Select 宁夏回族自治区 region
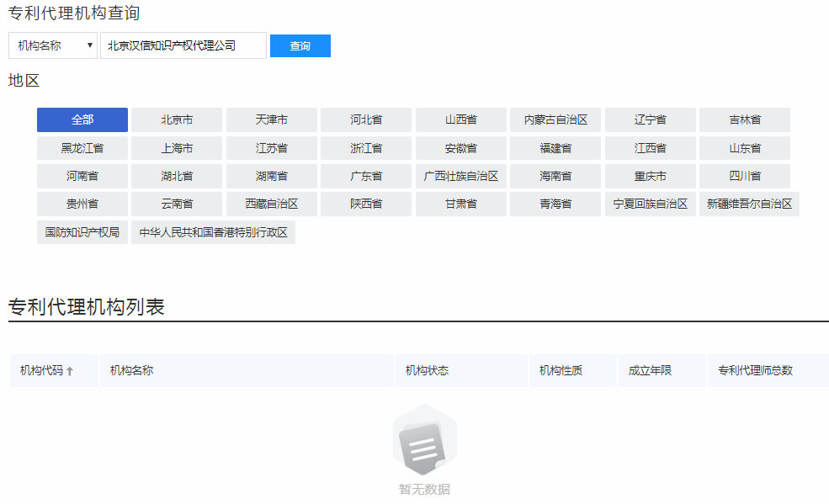Screen dimensions: 829x504 (651, 204)
